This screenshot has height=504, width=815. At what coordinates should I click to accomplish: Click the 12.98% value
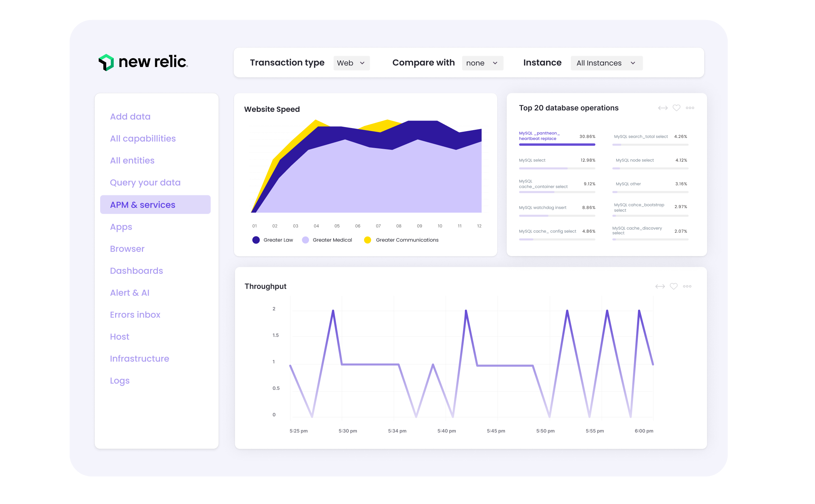(588, 160)
